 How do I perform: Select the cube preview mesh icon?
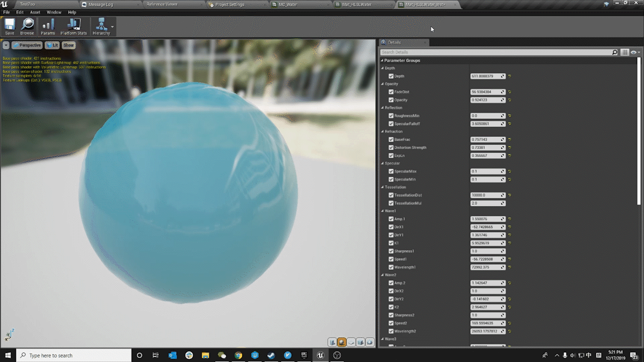click(x=360, y=342)
